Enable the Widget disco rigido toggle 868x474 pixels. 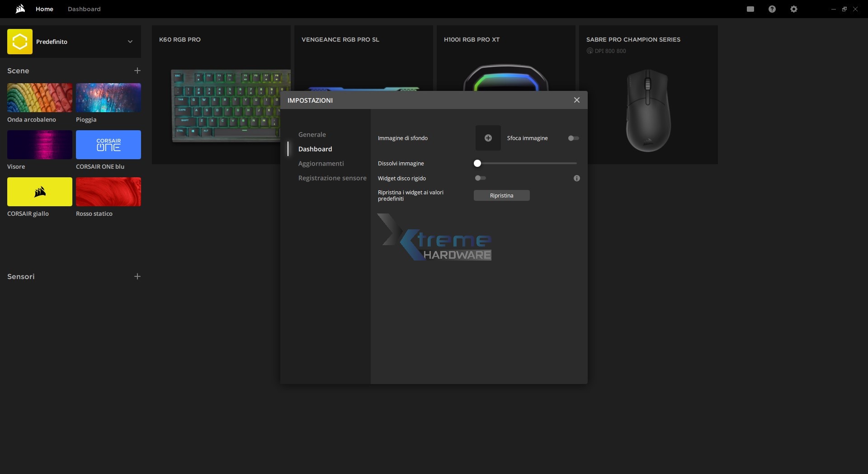(480, 178)
